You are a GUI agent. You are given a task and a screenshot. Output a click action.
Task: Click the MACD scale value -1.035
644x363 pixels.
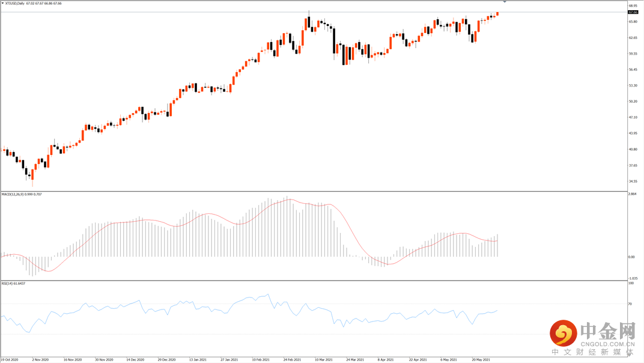[x=633, y=278]
